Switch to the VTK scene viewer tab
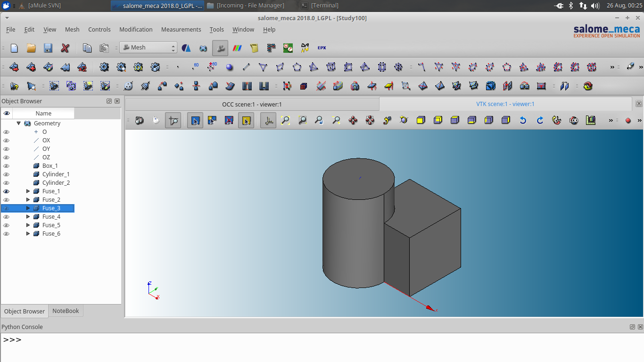This screenshot has width=644, height=362. [506, 104]
